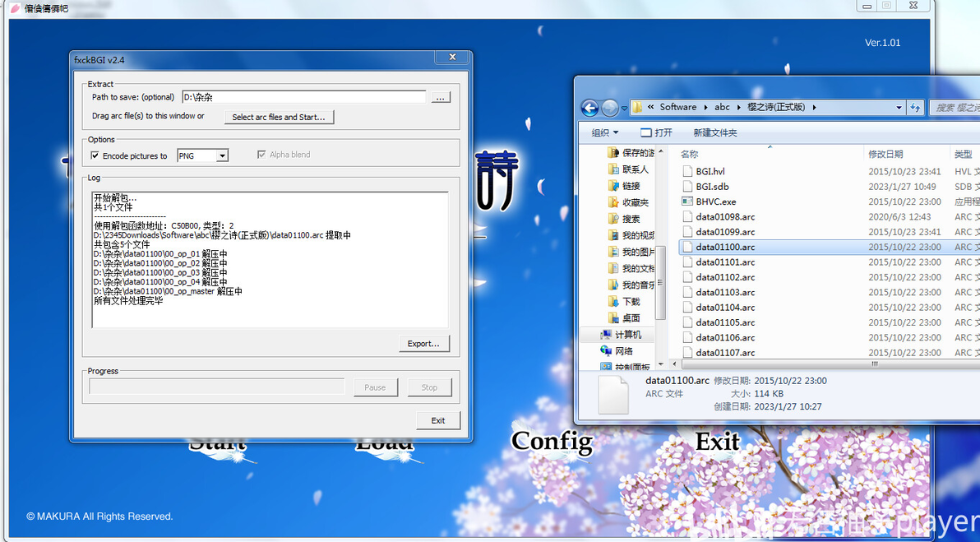
Task: Click 打开 in the Explorer toolbar
Action: (x=656, y=132)
